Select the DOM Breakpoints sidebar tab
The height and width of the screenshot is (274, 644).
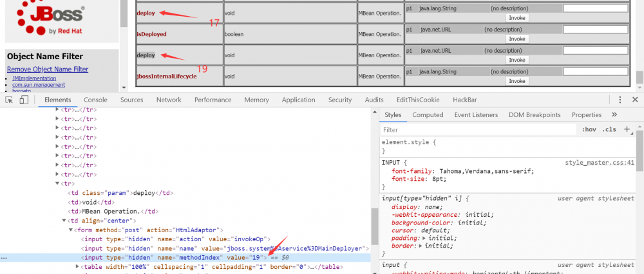535,115
